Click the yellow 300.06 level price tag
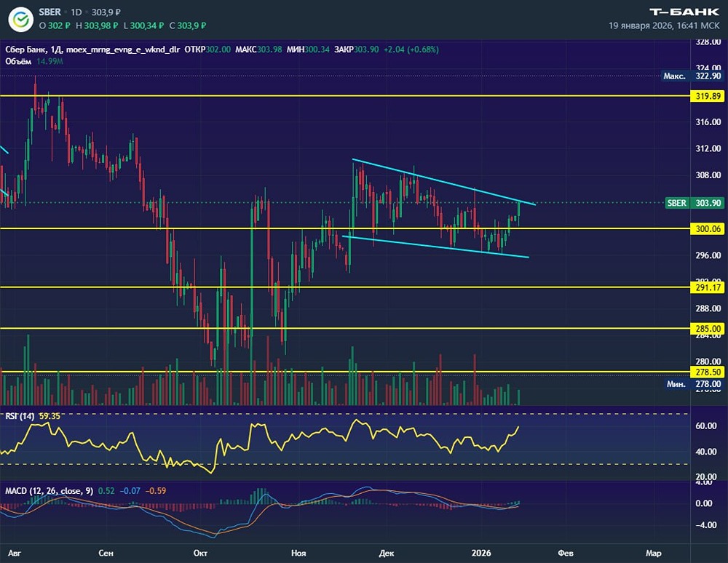 [x=708, y=228]
